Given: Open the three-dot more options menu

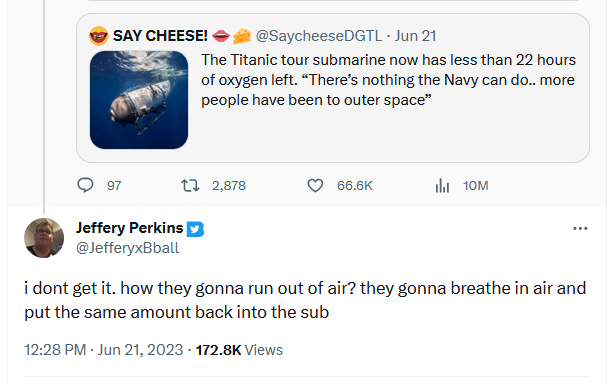Looking at the screenshot, I should pos(580,228).
